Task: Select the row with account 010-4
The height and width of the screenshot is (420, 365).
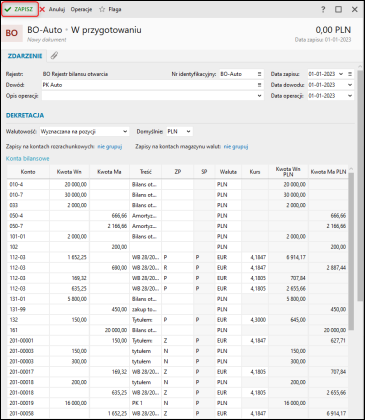Action: tap(177, 184)
